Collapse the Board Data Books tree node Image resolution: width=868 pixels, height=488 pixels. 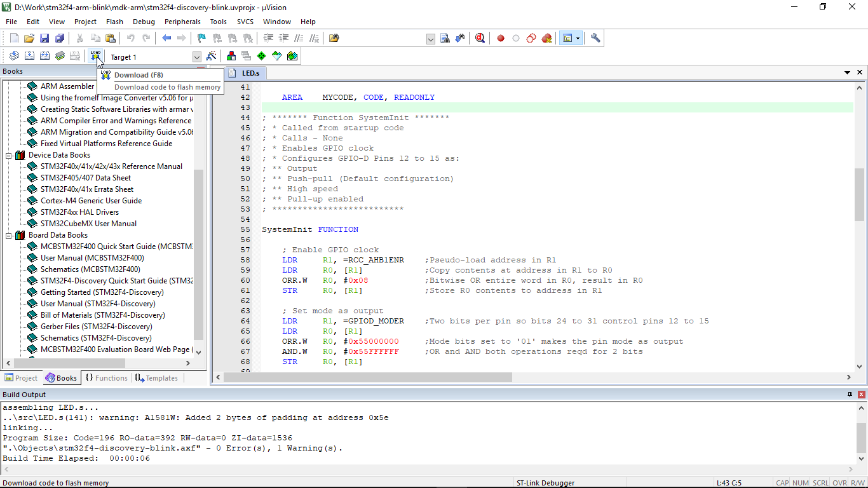pyautogui.click(x=10, y=235)
